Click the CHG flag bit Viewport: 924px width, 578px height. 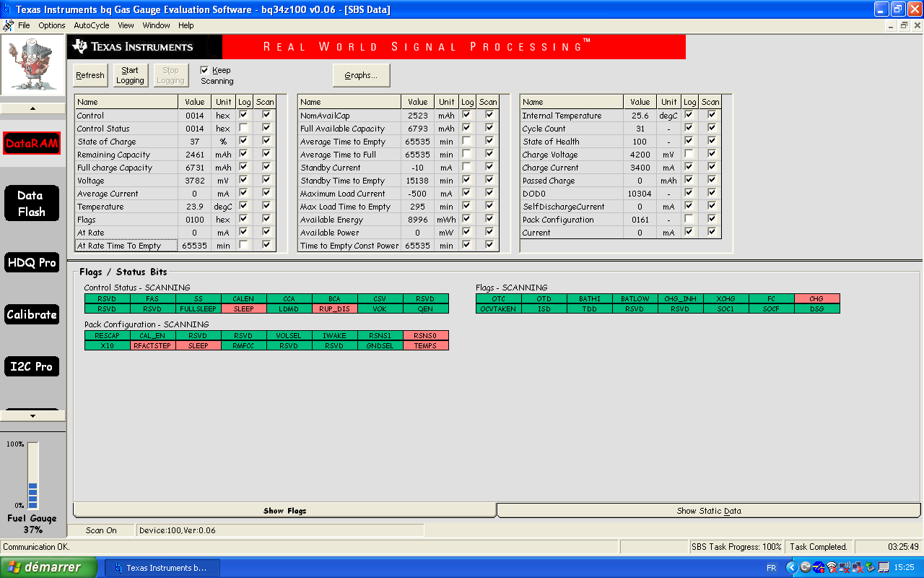816,299
